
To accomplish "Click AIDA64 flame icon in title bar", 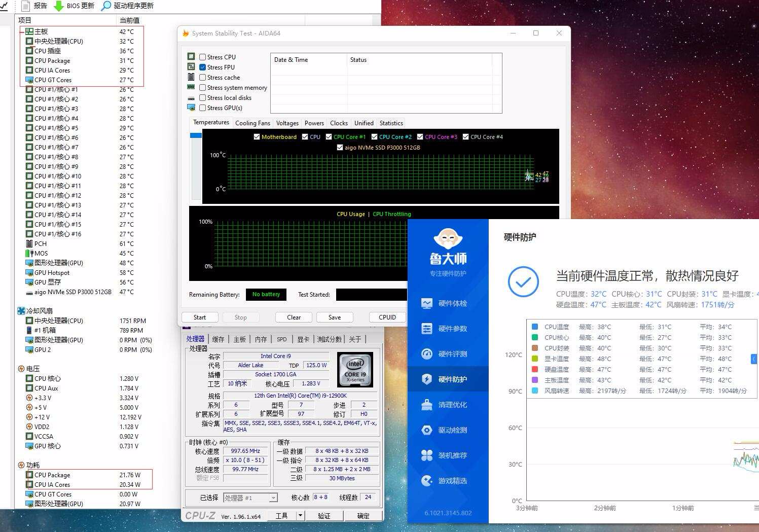I will pos(186,33).
